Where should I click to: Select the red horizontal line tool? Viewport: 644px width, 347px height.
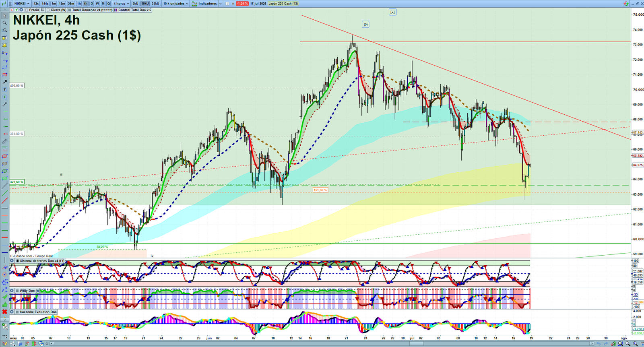(x=5, y=134)
